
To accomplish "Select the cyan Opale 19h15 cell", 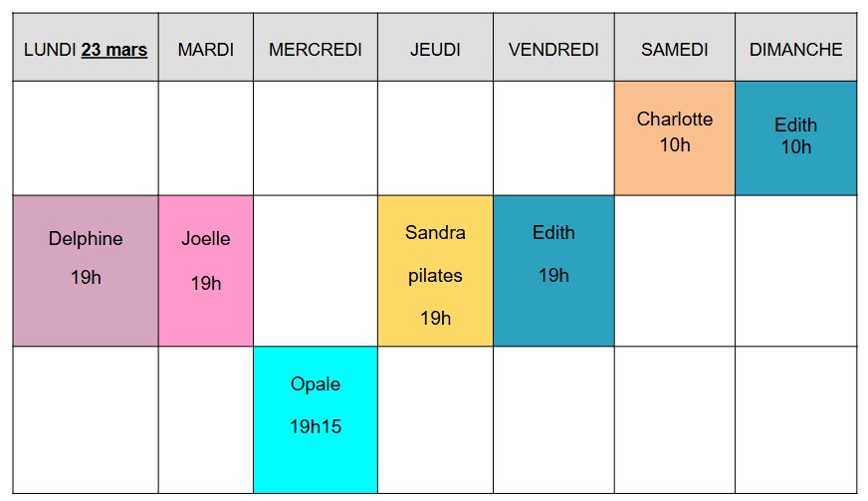I will (x=316, y=418).
